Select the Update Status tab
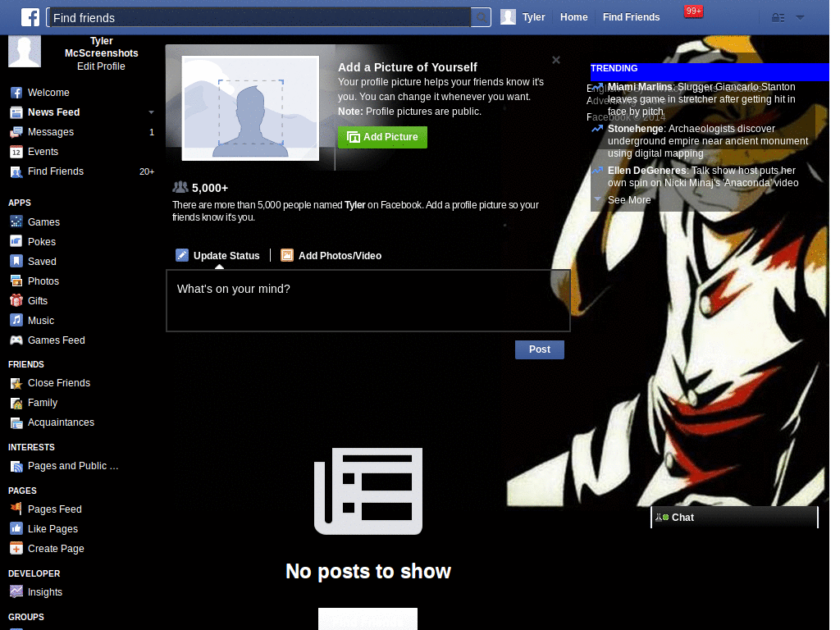 (x=218, y=256)
